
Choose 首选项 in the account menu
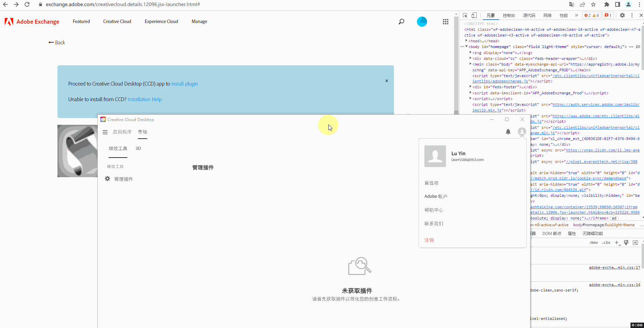tap(431, 183)
